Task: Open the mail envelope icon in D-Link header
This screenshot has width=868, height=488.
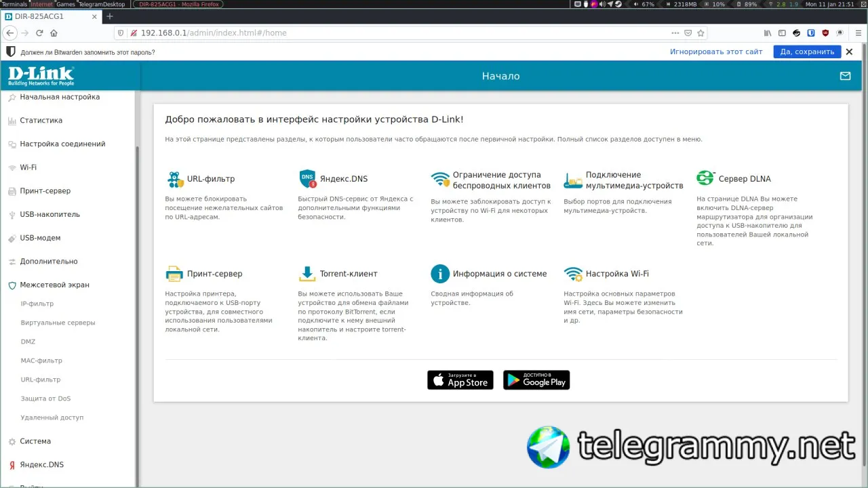Action: point(845,76)
